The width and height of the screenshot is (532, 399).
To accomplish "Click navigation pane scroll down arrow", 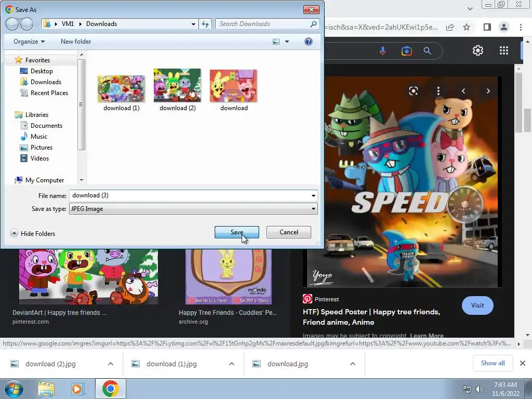I will (x=82, y=180).
